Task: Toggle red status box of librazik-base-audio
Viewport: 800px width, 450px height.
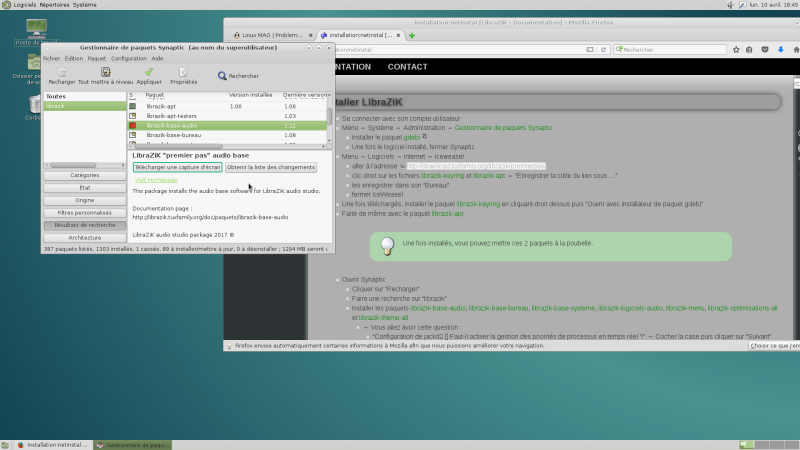Action: [x=133, y=126]
